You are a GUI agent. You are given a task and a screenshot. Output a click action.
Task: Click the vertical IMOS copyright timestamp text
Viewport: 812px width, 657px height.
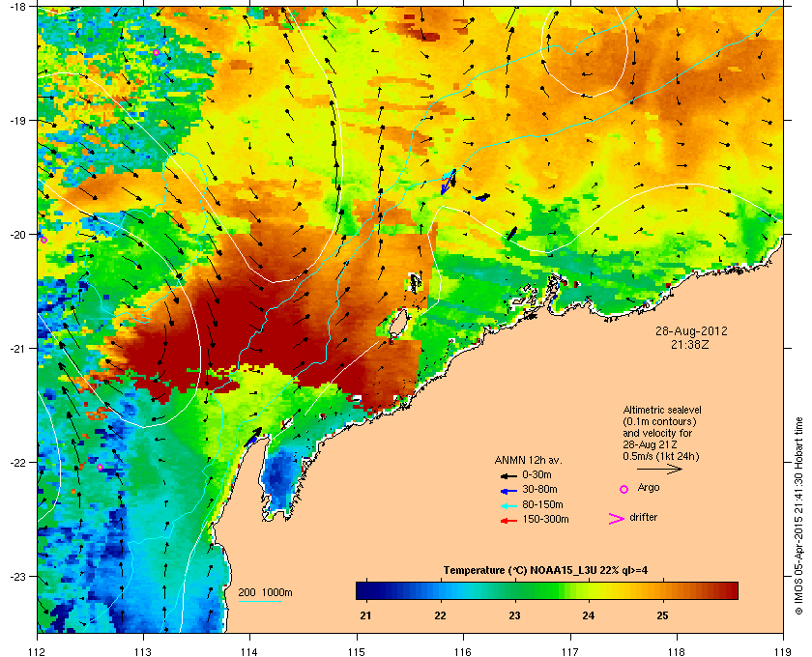click(x=798, y=514)
